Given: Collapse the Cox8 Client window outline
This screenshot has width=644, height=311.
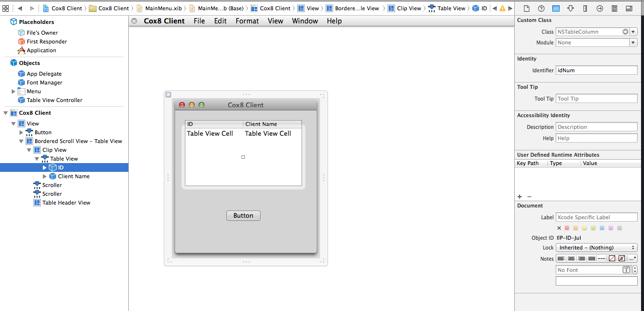Looking at the screenshot, I should 5,113.
